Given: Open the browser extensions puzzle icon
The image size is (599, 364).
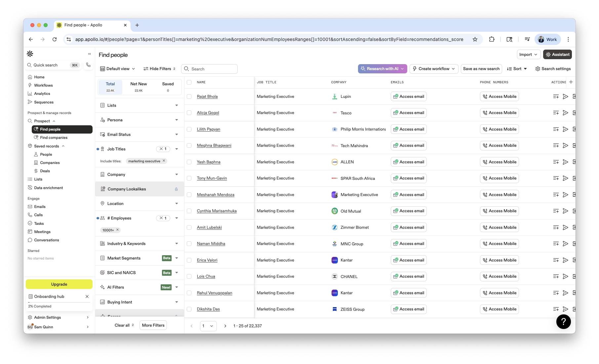Looking at the screenshot, I should pos(492,39).
